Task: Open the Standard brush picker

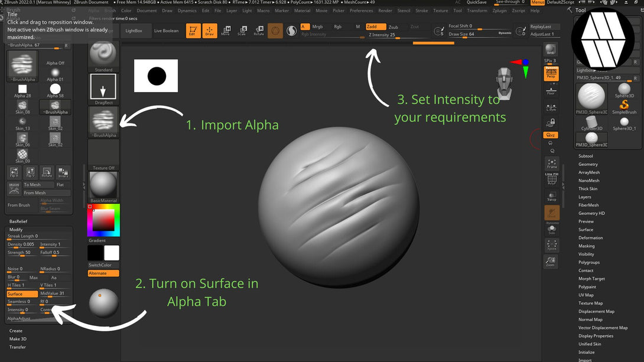Action: pyautogui.click(x=103, y=57)
